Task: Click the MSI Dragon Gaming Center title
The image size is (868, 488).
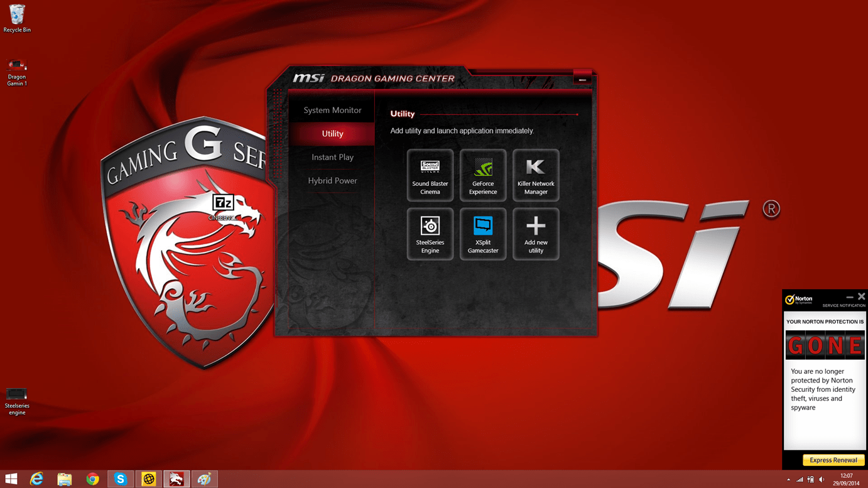Action: pos(374,79)
